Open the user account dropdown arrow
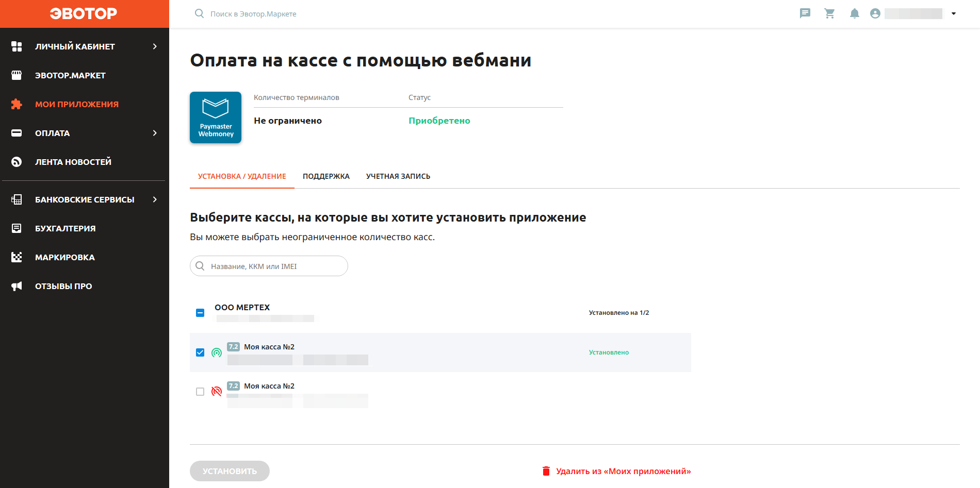The image size is (980, 488). (954, 13)
